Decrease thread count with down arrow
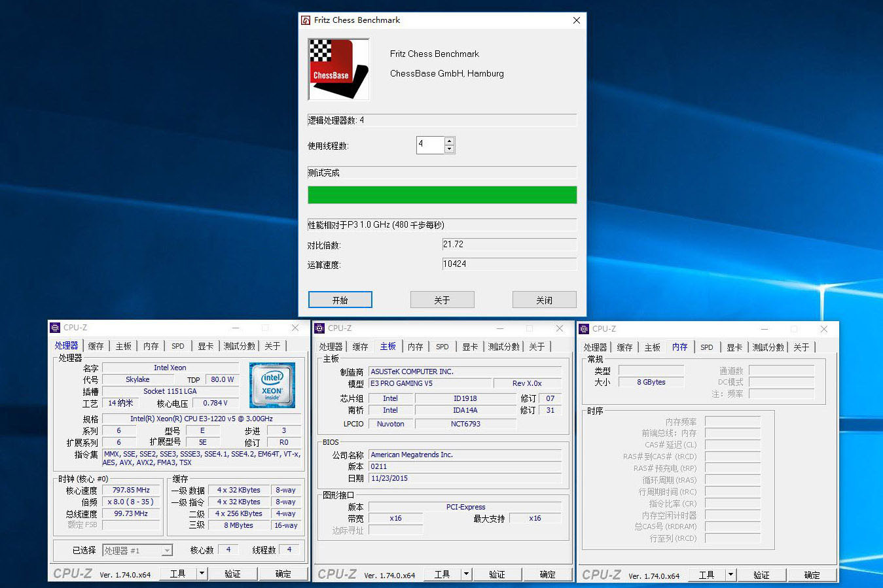This screenshot has height=588, width=883. click(x=449, y=149)
